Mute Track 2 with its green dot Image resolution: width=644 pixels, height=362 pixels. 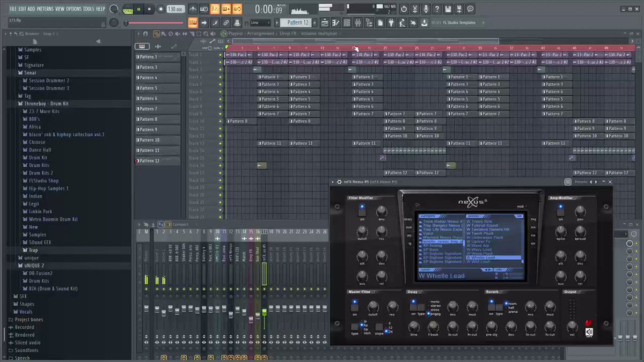220,62
